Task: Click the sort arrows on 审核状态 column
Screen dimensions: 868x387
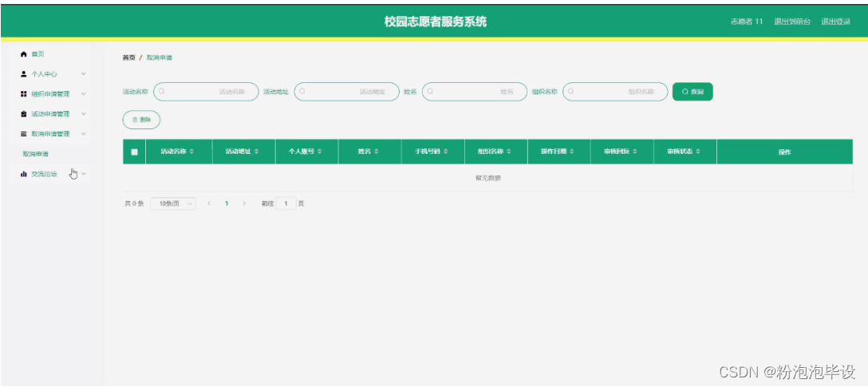Action: point(698,152)
